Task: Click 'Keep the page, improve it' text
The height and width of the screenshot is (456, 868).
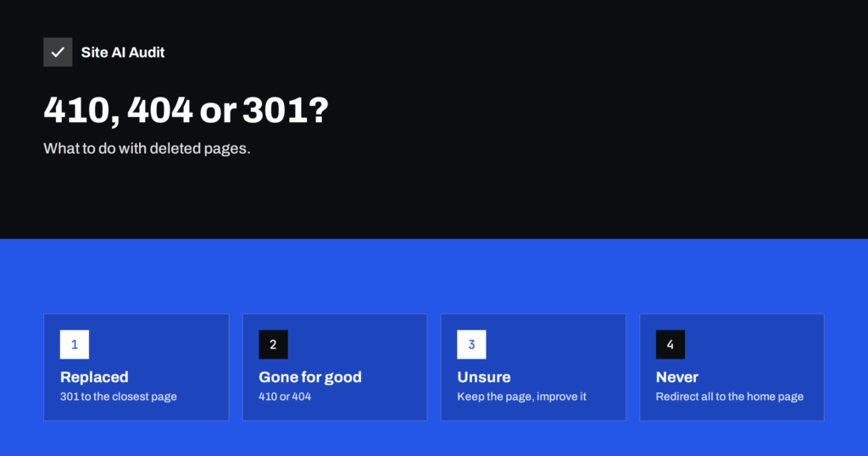Action: [521, 396]
